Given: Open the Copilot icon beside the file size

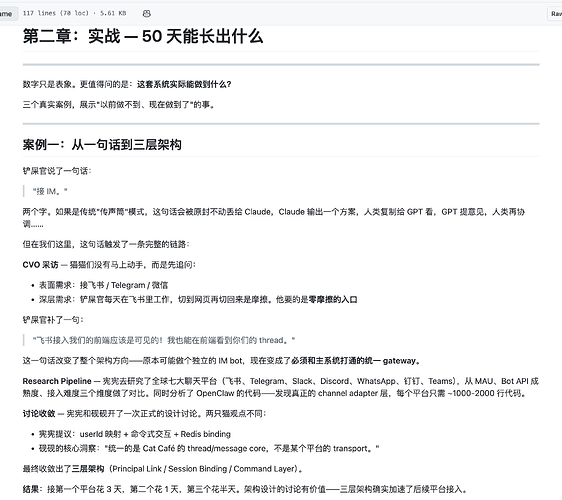Looking at the screenshot, I should 147,14.
